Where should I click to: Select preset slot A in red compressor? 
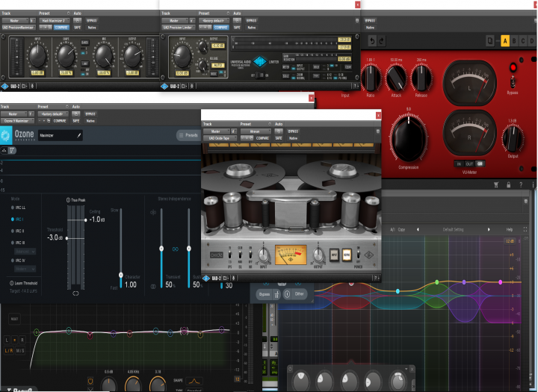[x=504, y=41]
